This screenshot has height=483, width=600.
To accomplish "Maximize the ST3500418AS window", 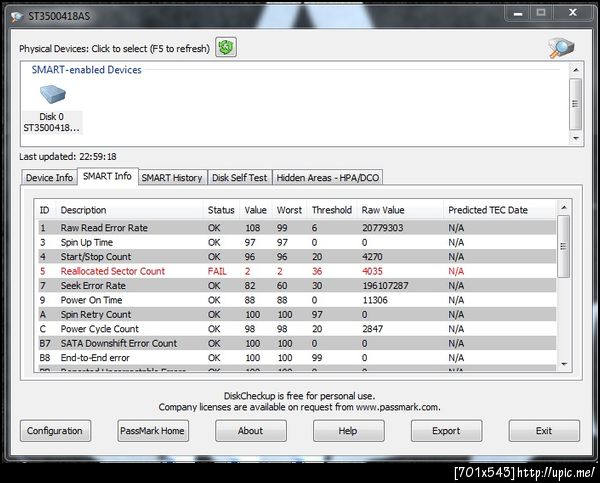I will [x=541, y=13].
